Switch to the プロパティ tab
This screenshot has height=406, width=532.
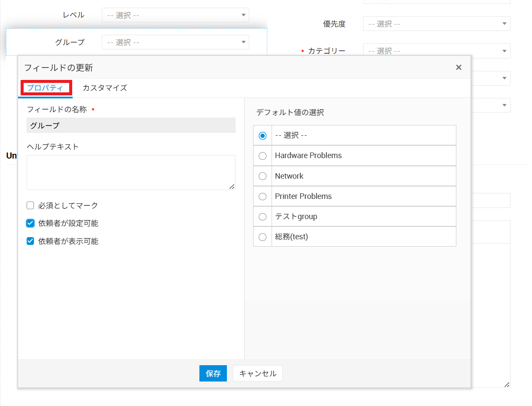(x=45, y=88)
